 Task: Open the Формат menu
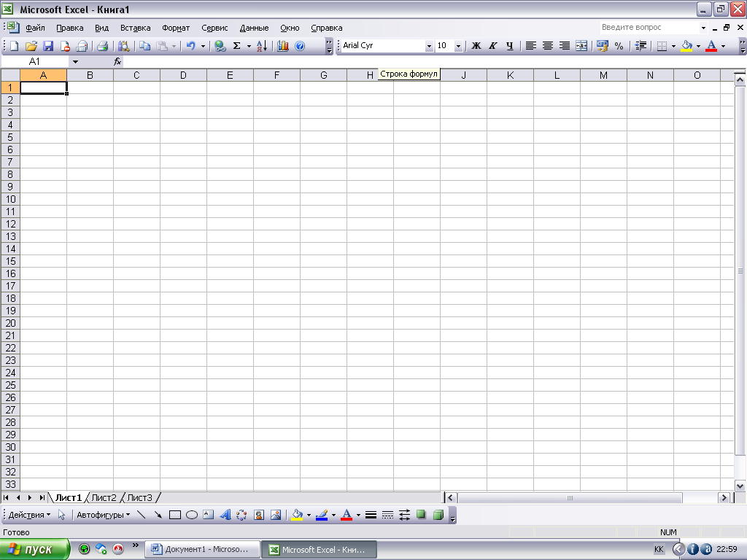point(176,28)
